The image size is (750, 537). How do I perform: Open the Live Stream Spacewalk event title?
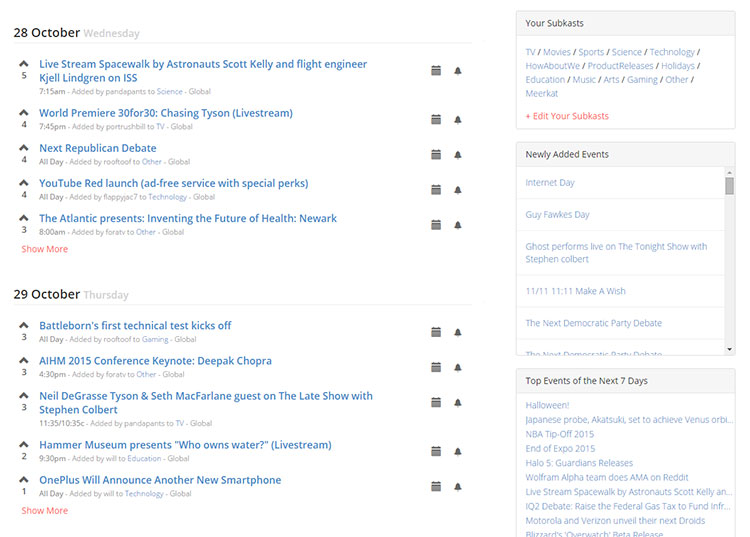tap(203, 71)
